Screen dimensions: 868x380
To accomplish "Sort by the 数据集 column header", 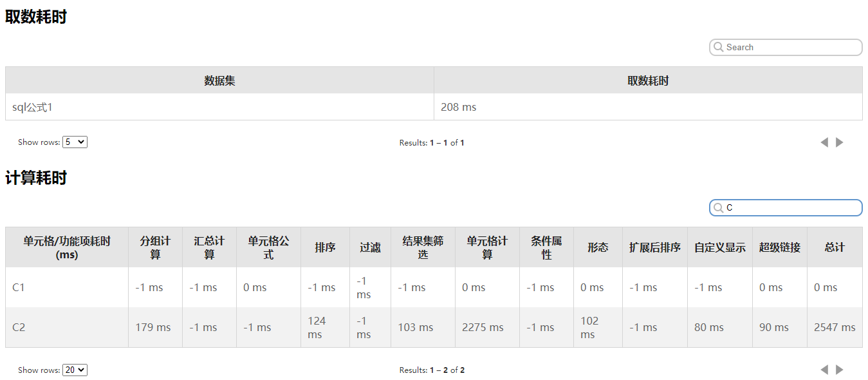I will 219,81.
